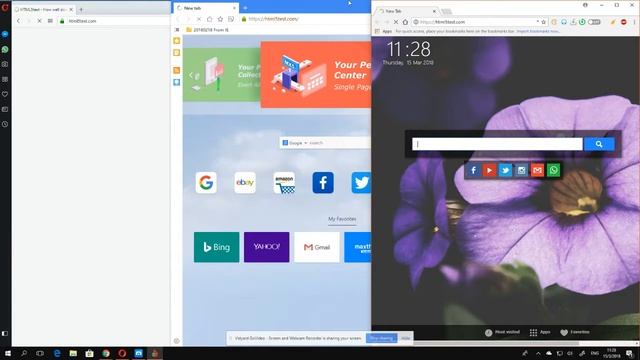Viewport: 640px width, 360px height.
Task: Click the Maxthon page search field
Action: tap(339, 143)
